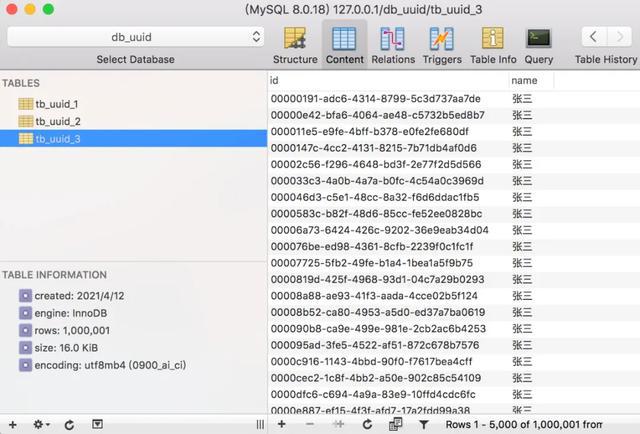The height and width of the screenshot is (434, 640).
Task: Open the Relations view
Action: pos(393,45)
